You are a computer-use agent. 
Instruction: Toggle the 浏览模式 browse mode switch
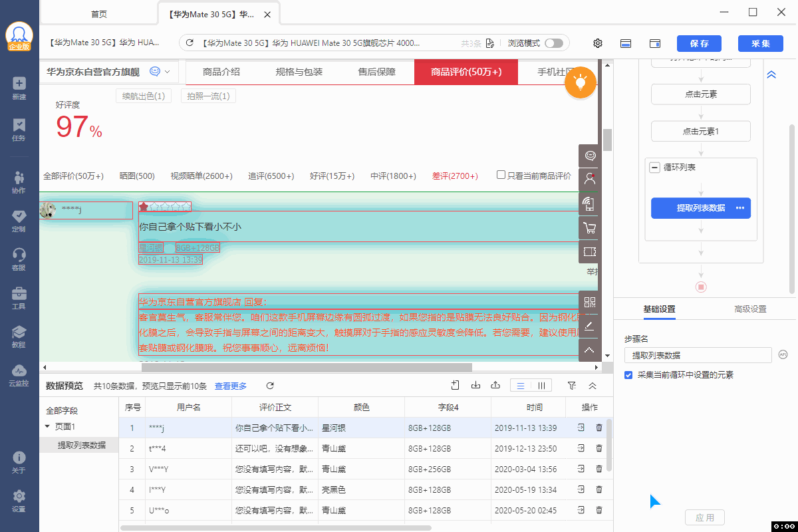tap(553, 43)
